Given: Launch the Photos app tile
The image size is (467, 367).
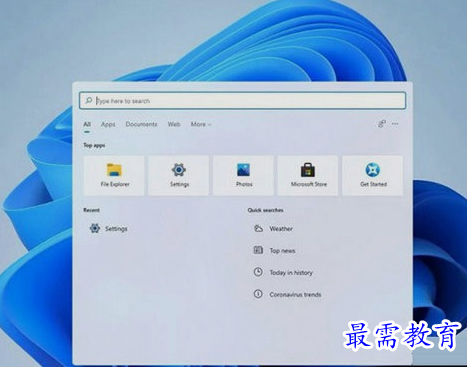Looking at the screenshot, I should [243, 175].
